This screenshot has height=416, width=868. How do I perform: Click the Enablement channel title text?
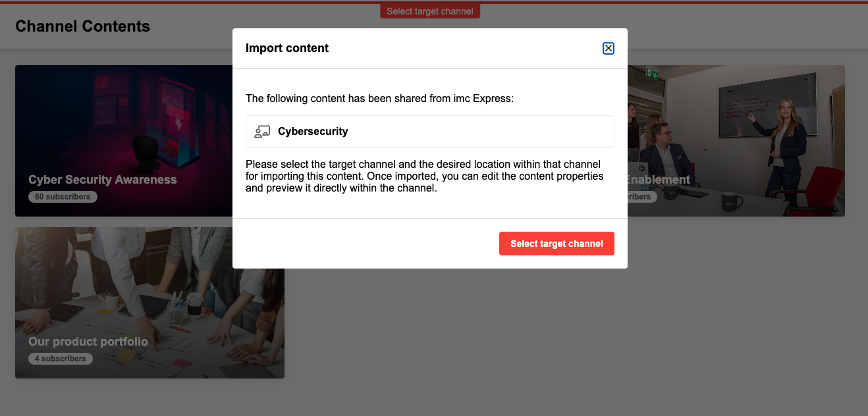(x=659, y=180)
